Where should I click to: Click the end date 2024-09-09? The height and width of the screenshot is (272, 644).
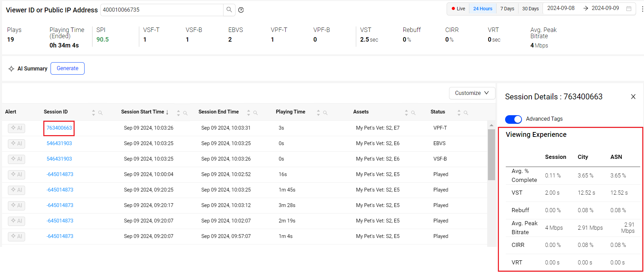tap(605, 8)
